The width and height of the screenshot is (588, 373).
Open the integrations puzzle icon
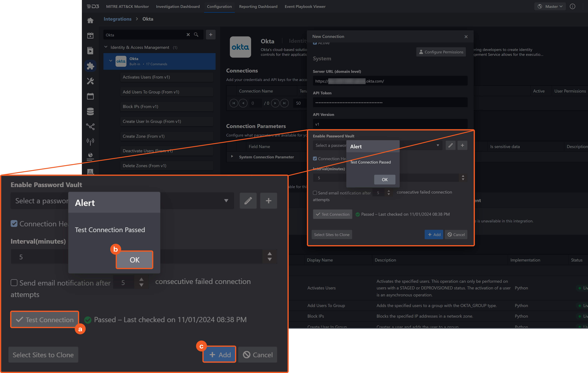[90, 66]
